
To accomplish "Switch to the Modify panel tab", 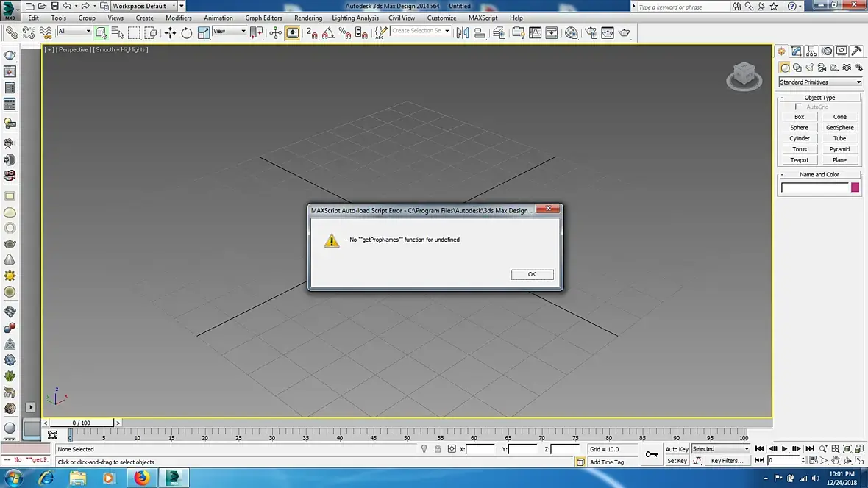I will point(796,51).
